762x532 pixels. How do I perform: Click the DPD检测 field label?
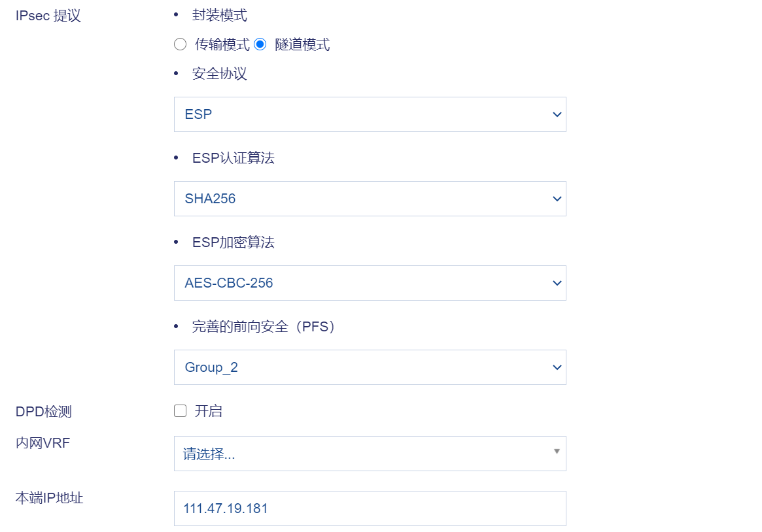pyautogui.click(x=44, y=412)
